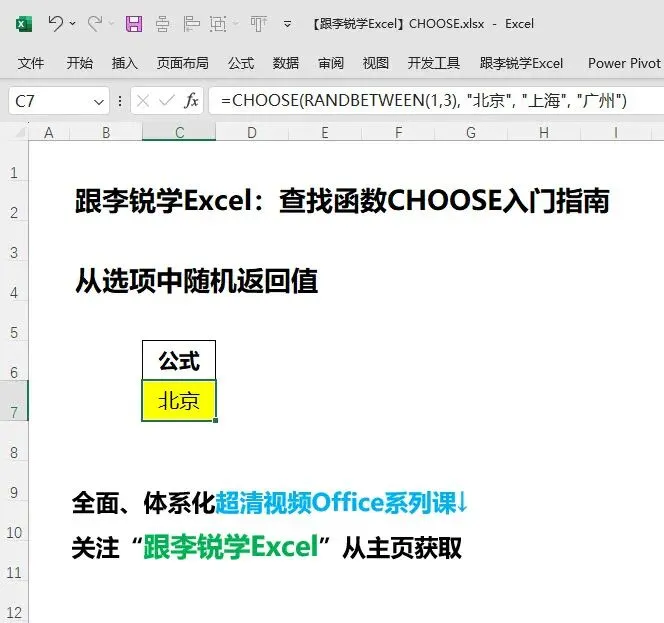
Task: Click the formula bar options dots handle
Action: coord(120,101)
